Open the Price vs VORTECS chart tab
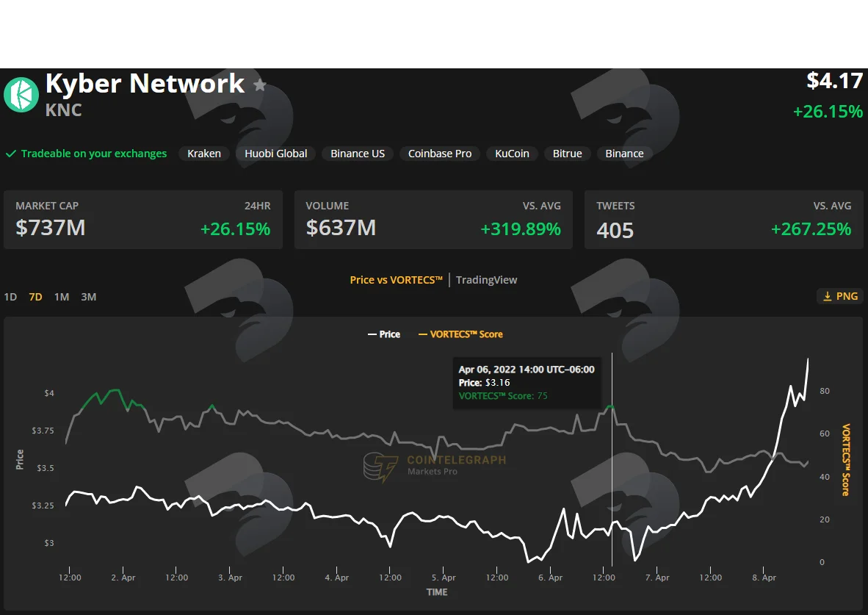This screenshot has height=615, width=868. tap(396, 280)
